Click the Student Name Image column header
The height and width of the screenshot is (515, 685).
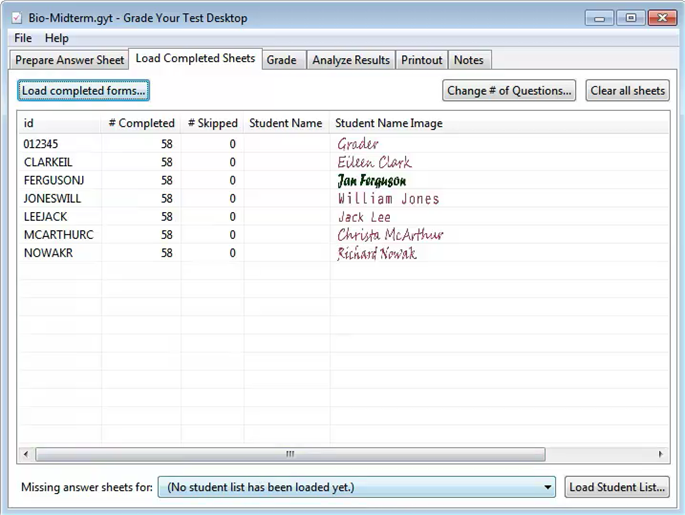click(389, 123)
